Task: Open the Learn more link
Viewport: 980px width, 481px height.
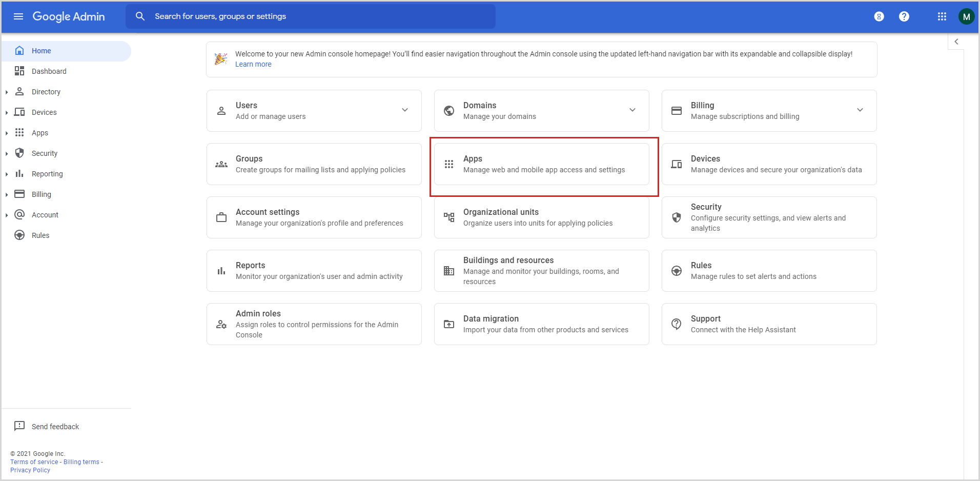Action: (253, 64)
